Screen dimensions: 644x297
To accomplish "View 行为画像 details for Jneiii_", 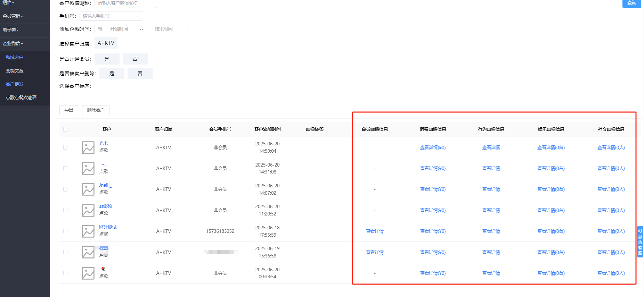I will point(491,189).
